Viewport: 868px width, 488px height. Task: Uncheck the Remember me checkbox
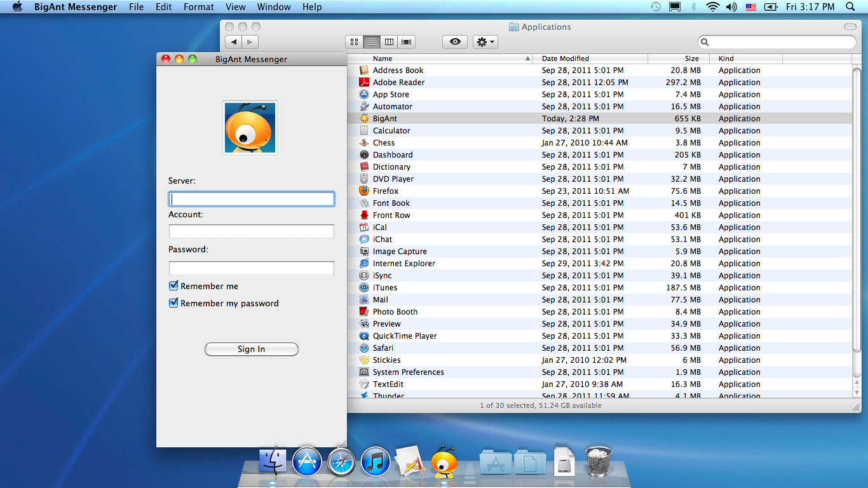tap(173, 286)
